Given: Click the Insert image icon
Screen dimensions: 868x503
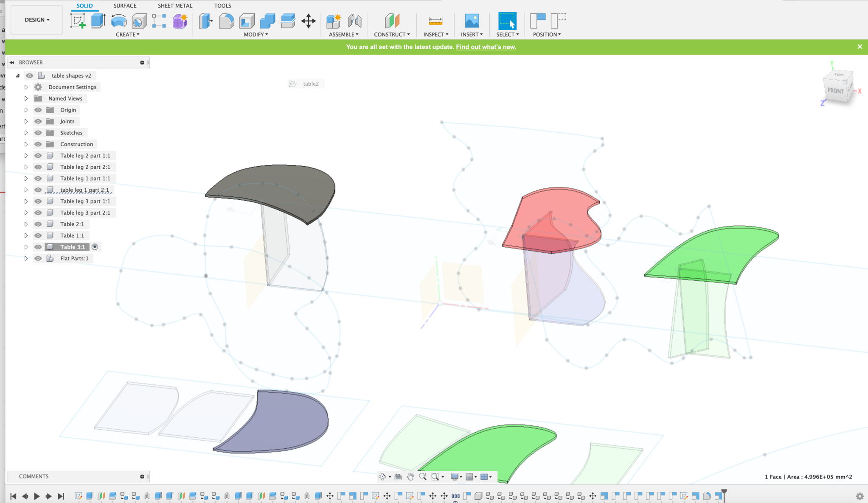Looking at the screenshot, I should [472, 21].
